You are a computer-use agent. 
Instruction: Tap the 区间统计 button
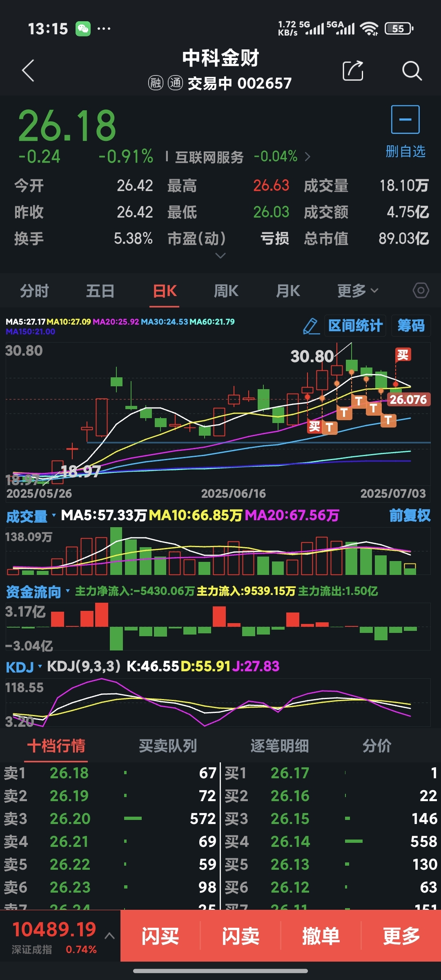click(x=355, y=326)
